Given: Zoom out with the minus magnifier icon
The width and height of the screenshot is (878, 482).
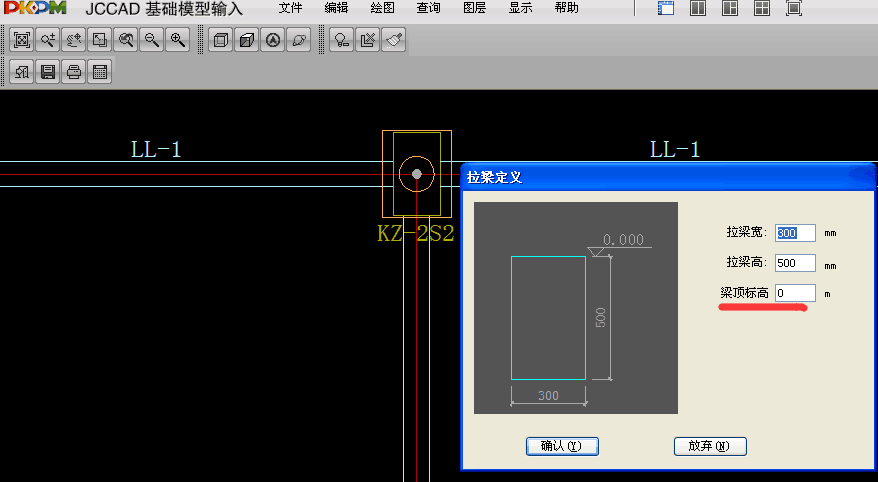Looking at the screenshot, I should pos(152,40).
